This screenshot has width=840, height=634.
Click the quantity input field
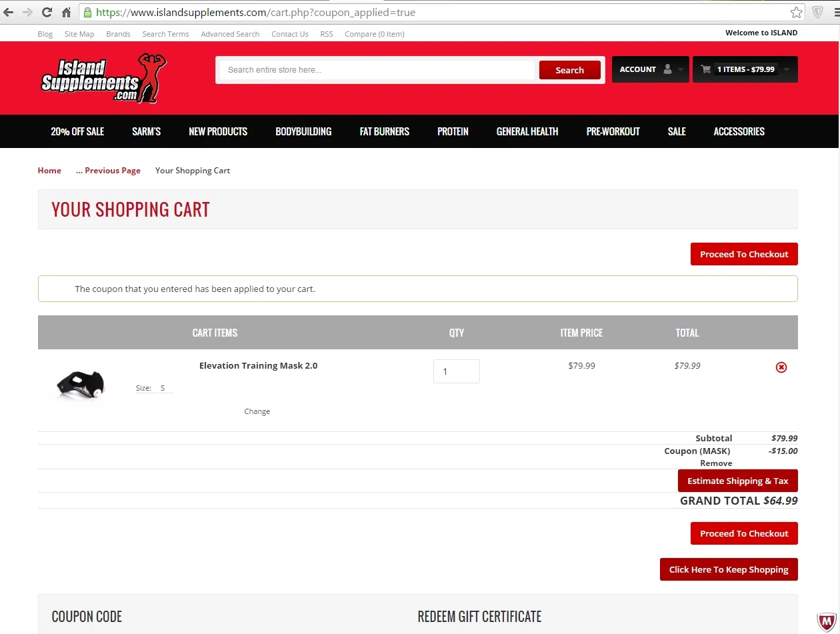(x=457, y=371)
